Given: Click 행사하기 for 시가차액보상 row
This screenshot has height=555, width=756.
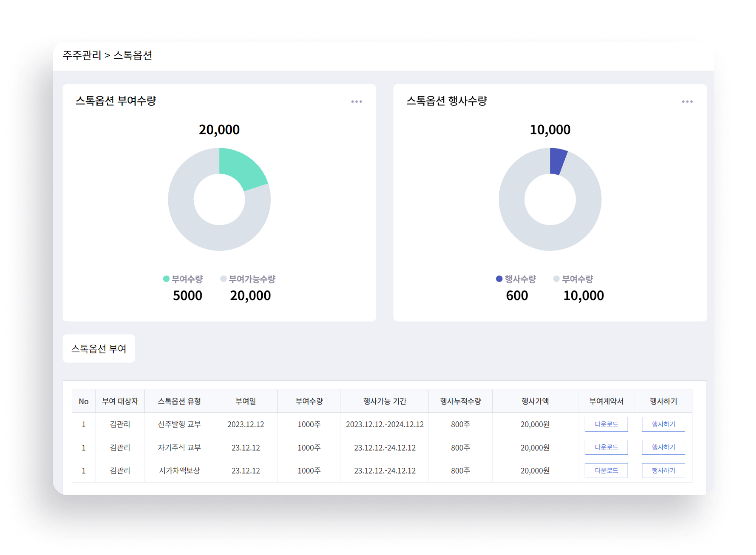Looking at the screenshot, I should click(x=663, y=470).
